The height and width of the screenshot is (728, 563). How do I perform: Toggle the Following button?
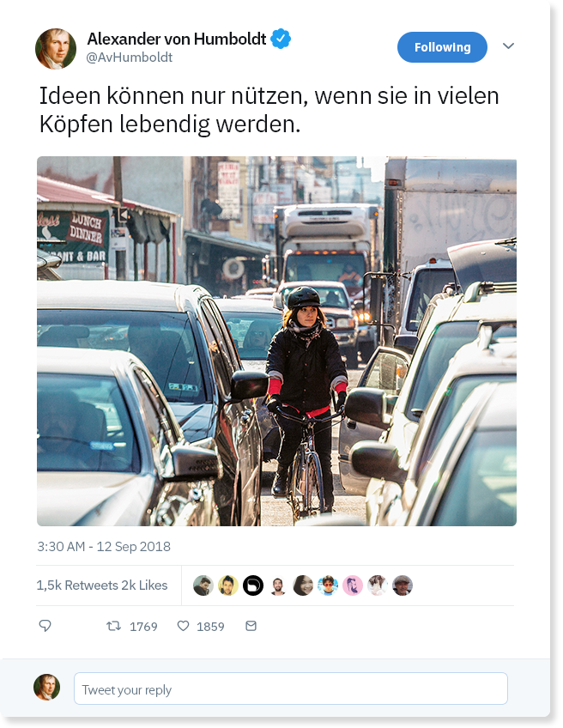click(x=442, y=47)
